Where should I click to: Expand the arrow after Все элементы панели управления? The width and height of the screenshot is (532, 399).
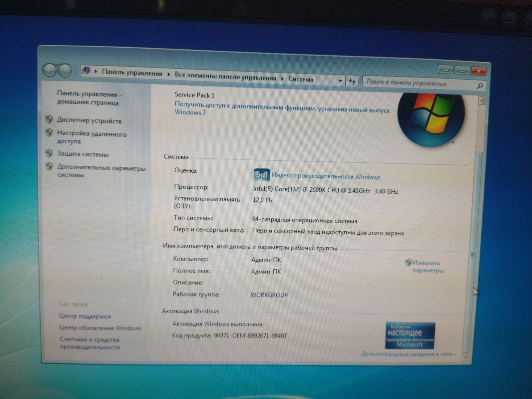tap(282, 79)
